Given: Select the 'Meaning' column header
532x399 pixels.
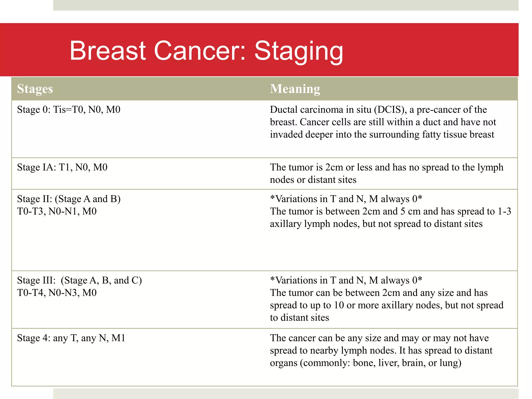Looking at the screenshot, I should (x=295, y=89).
